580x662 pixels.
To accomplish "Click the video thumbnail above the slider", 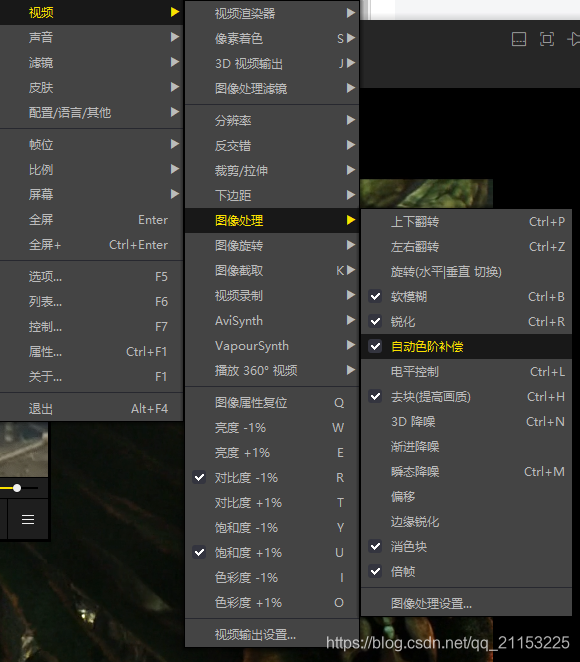I will tap(24, 450).
